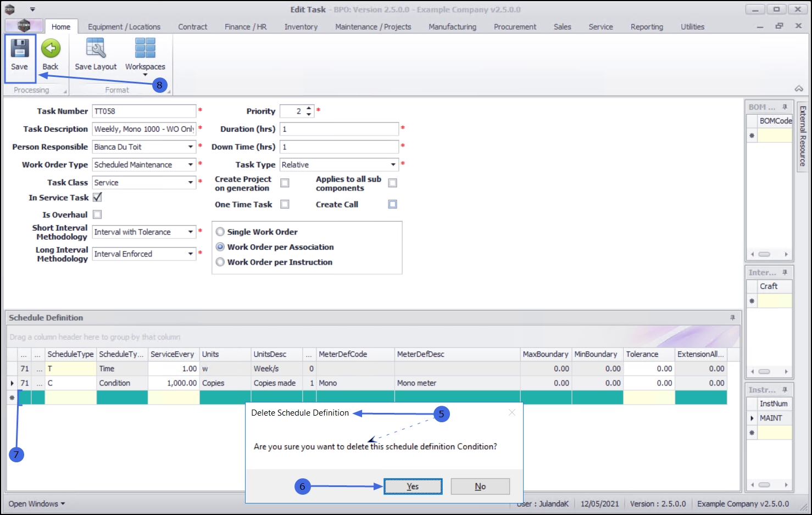Enable the Is Overhaul checkbox

97,215
